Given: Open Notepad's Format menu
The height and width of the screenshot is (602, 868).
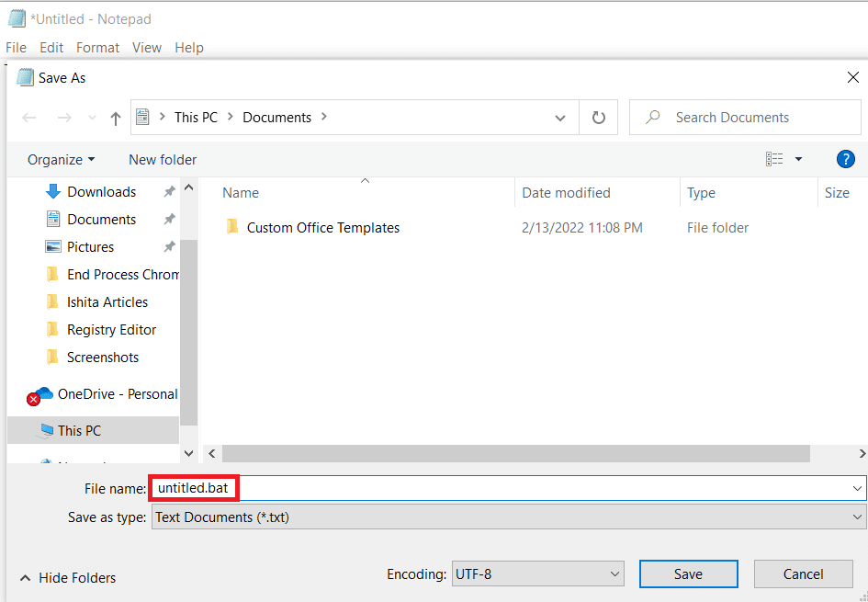Looking at the screenshot, I should pyautogui.click(x=97, y=48).
